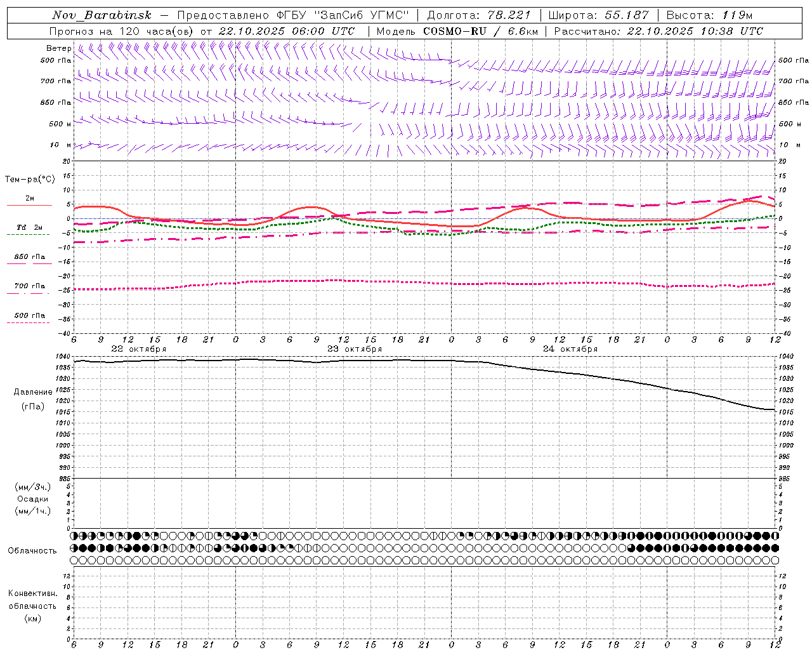Select the (км) unit label of convective panel
Screen dimensions: 812x650
tap(33, 618)
